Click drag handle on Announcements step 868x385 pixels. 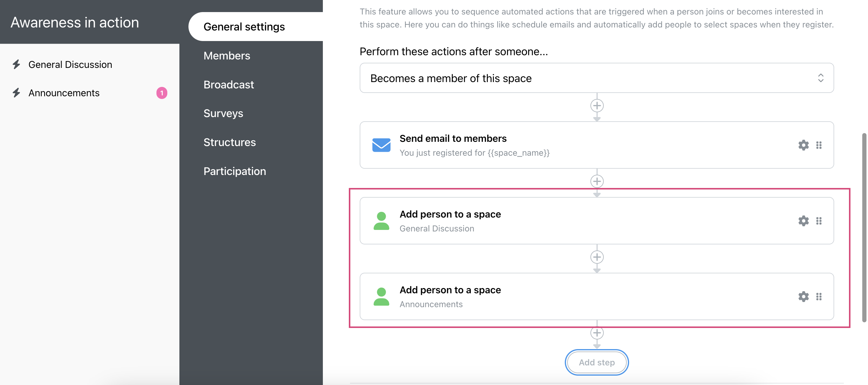819,297
